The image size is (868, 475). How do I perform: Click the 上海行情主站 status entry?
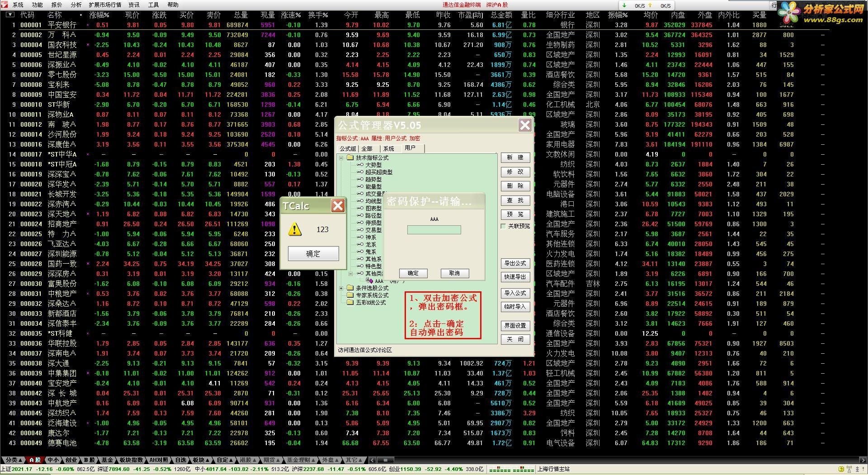[554, 470]
